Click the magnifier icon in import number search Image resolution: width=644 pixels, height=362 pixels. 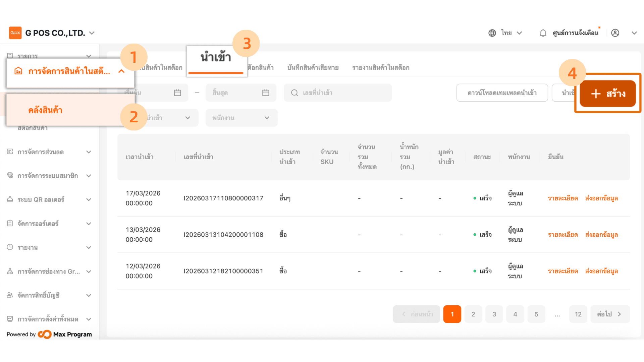point(294,93)
